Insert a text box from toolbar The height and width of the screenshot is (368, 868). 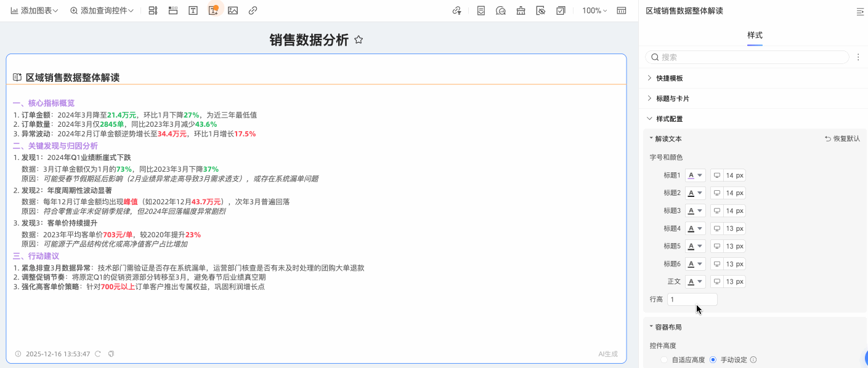point(193,10)
